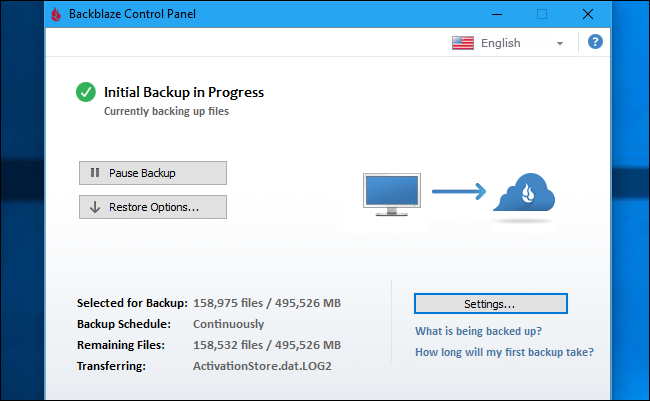The height and width of the screenshot is (401, 650).
Task: Click the blue help question mark icon
Action: (x=595, y=42)
